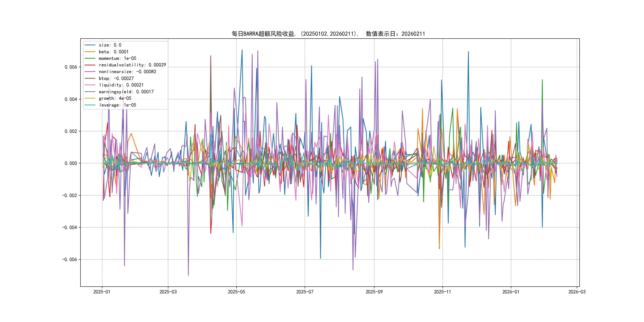Click the earningsyield legend entry label
This screenshot has width=644, height=322.
pos(126,92)
